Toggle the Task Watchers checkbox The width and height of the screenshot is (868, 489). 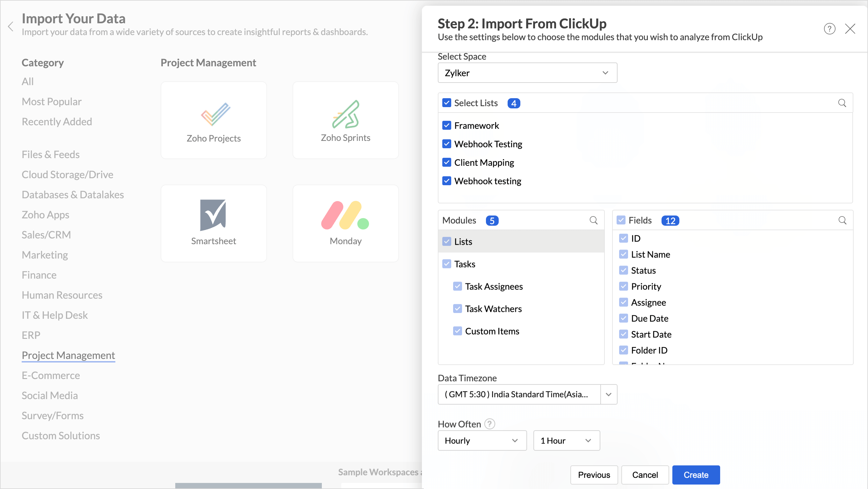[x=457, y=309]
